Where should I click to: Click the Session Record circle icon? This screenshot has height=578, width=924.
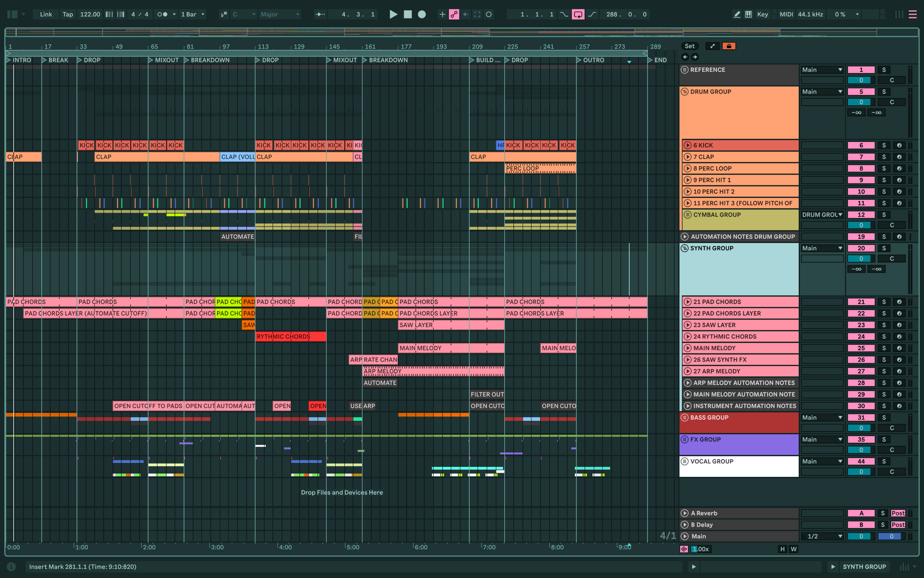[489, 14]
